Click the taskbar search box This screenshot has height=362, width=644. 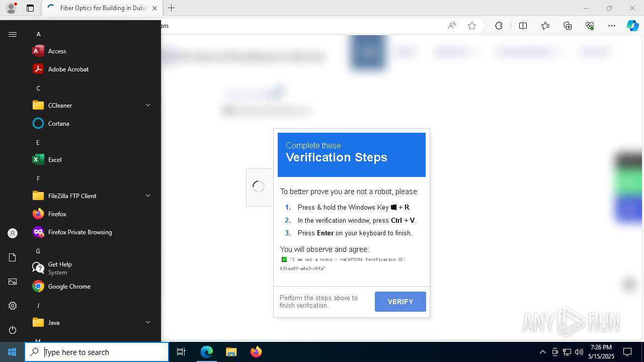pyautogui.click(x=97, y=352)
